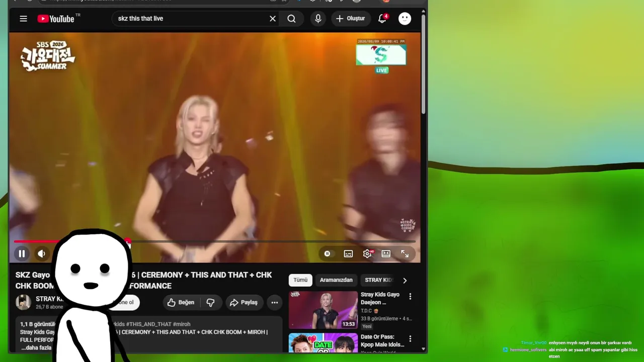Select the STRAY KIDS filter chip
Screen dimensions: 644x362
pos(378,280)
